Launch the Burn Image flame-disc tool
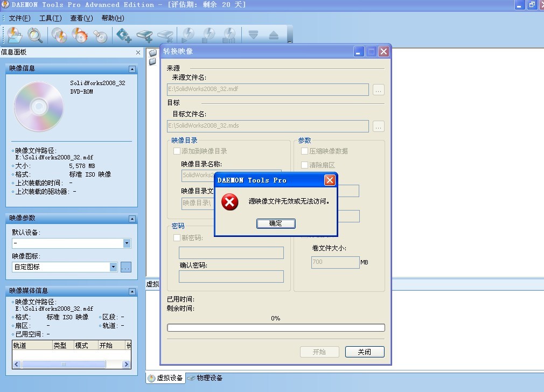 80,35
